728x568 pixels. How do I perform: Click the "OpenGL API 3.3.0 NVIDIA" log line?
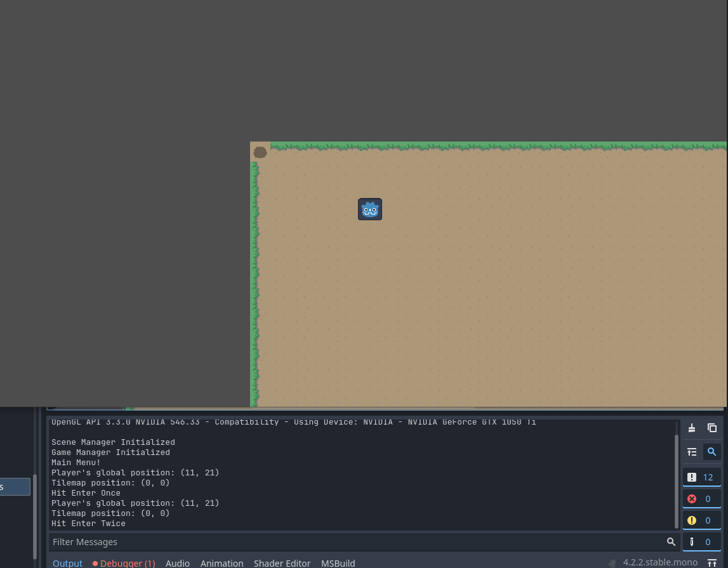click(294, 422)
